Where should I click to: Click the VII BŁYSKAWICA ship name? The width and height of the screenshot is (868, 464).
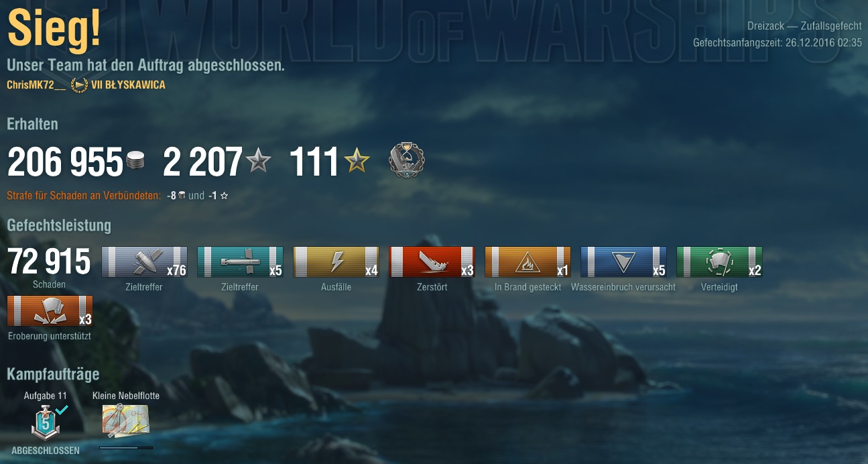pos(129,85)
